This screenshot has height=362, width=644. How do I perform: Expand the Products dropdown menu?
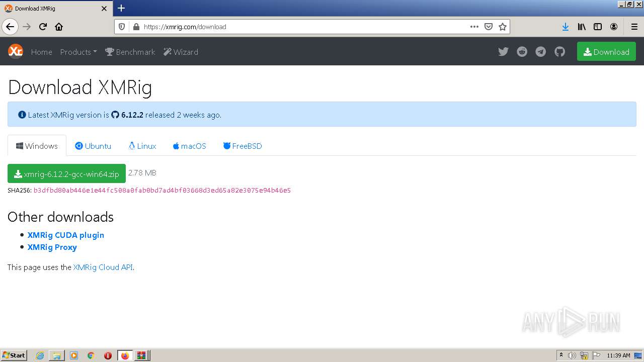[x=78, y=52]
